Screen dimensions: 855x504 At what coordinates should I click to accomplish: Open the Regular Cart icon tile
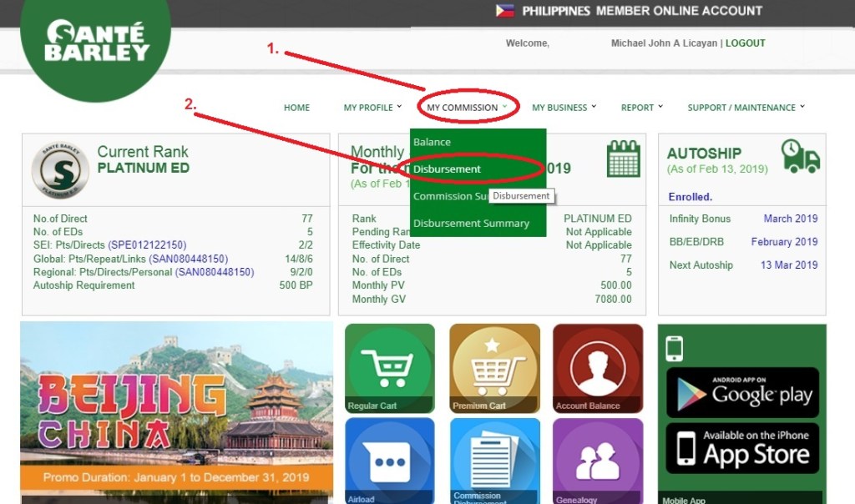[x=389, y=368]
